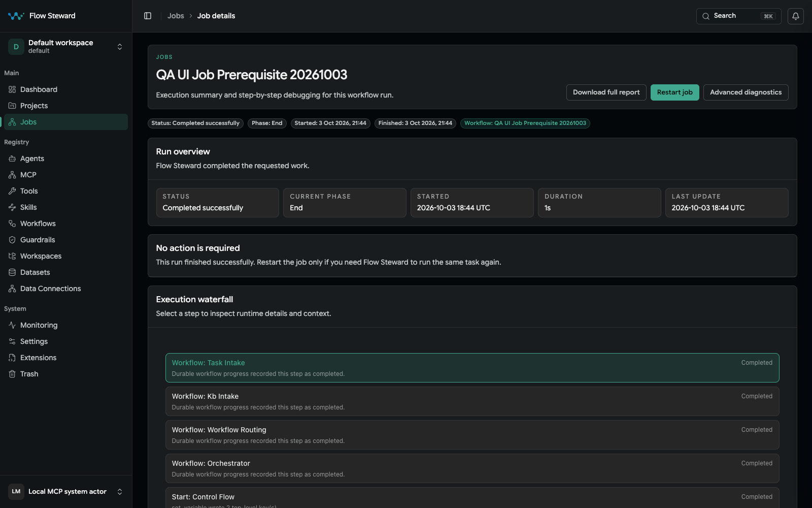Select the Start: Control Flow step

[x=472, y=498]
